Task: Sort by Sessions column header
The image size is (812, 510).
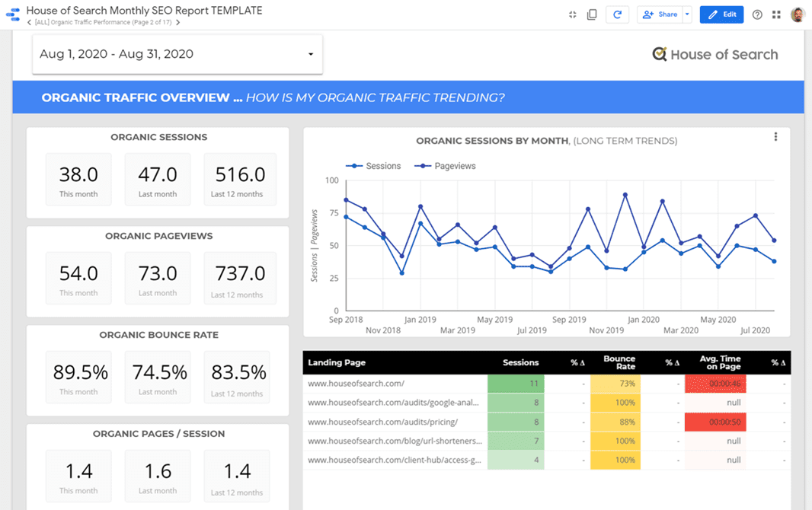Action: [520, 362]
